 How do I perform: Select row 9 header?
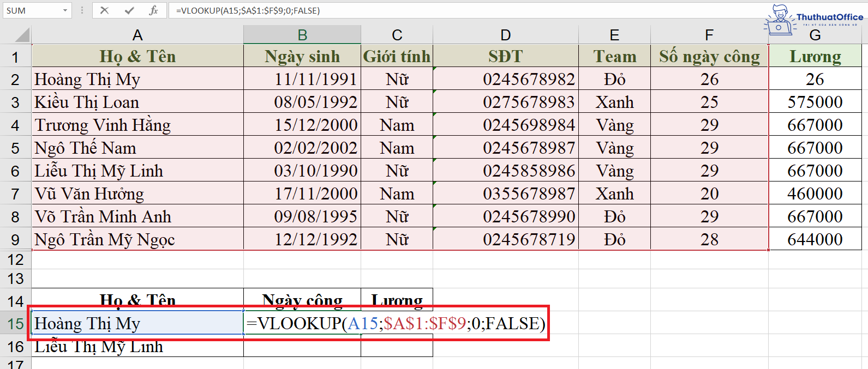(x=15, y=239)
